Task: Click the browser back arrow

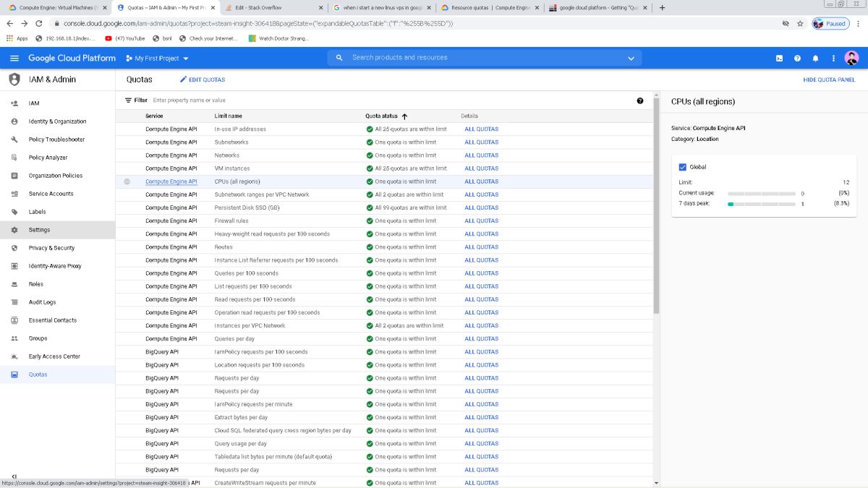Action: pos(10,23)
